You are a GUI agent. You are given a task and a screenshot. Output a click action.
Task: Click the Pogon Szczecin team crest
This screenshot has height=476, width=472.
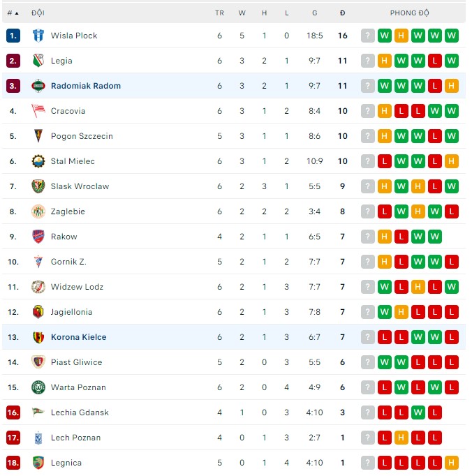[x=38, y=136]
